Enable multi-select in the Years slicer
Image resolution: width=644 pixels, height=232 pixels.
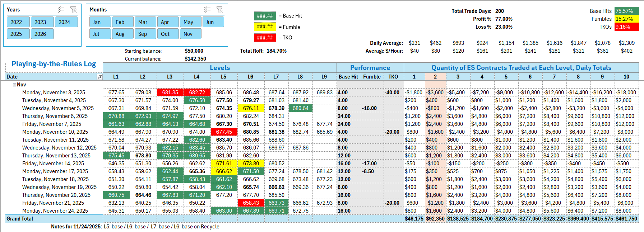tap(61, 10)
